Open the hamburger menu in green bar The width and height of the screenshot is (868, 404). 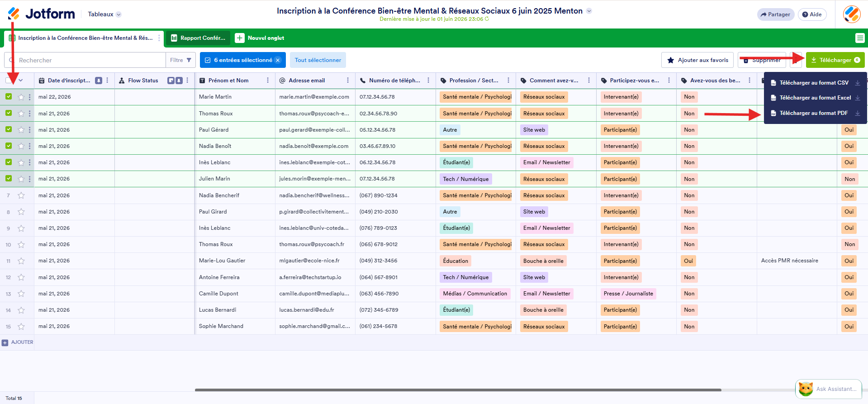[860, 38]
